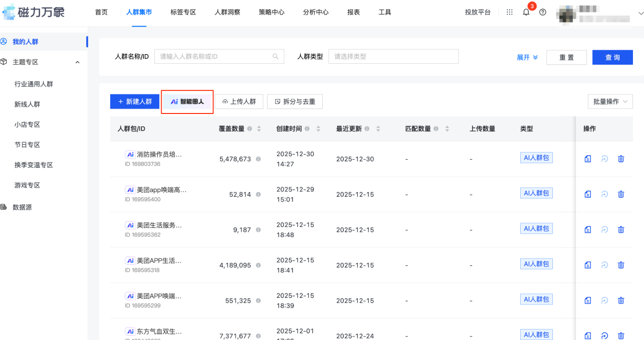Viewport: 644px width, 340px height.
Task: Click the 智能圈人 AI button
Action: point(187,102)
